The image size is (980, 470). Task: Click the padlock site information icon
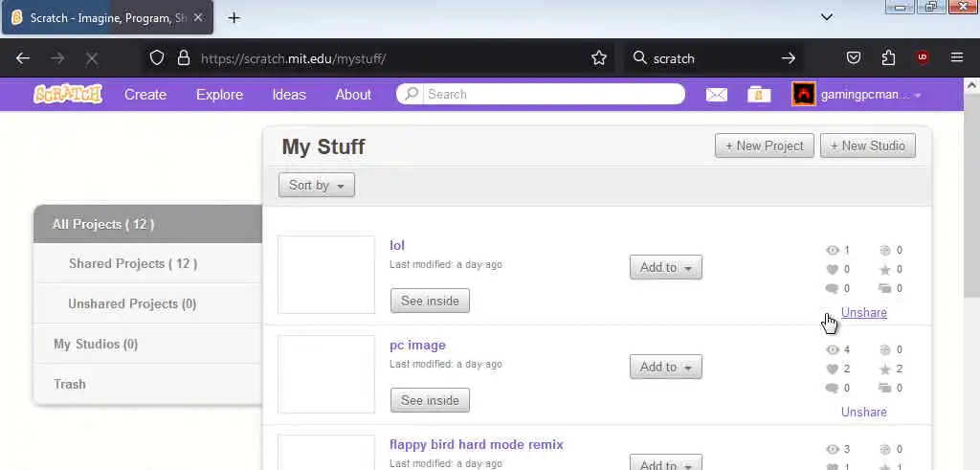pyautogui.click(x=183, y=58)
